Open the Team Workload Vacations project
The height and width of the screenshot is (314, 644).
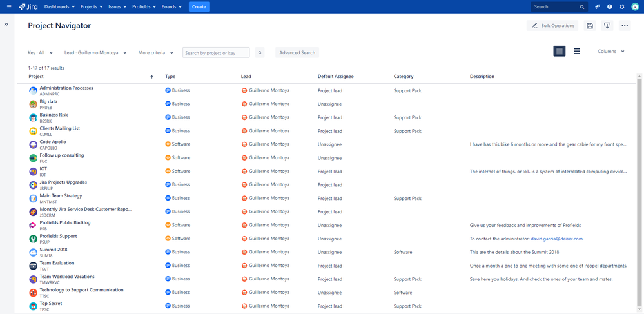(67, 277)
